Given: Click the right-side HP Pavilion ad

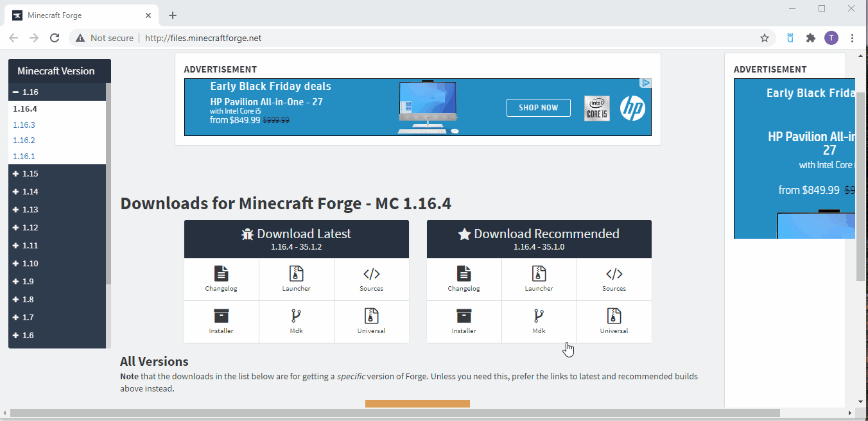Looking at the screenshot, I should [x=794, y=159].
